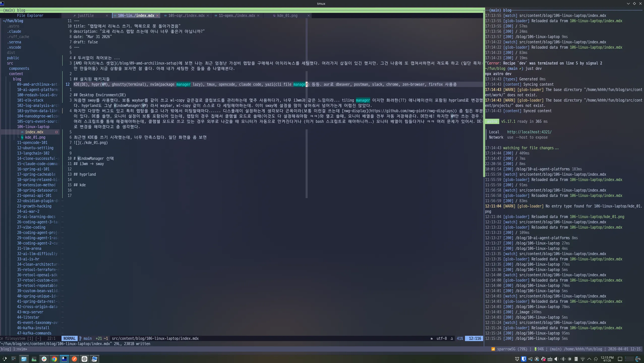Collapse the 106-linux-laptop folder
The height and width of the screenshot is (363, 644).
point(33,127)
